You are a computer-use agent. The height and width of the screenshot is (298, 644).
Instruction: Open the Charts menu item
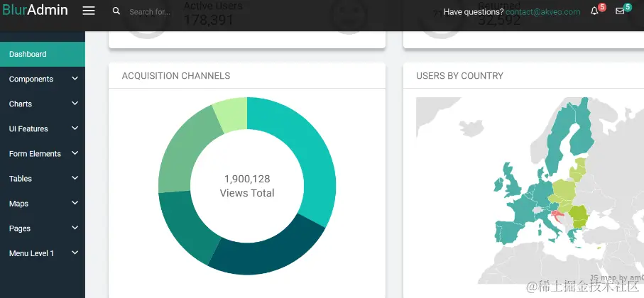coord(43,104)
